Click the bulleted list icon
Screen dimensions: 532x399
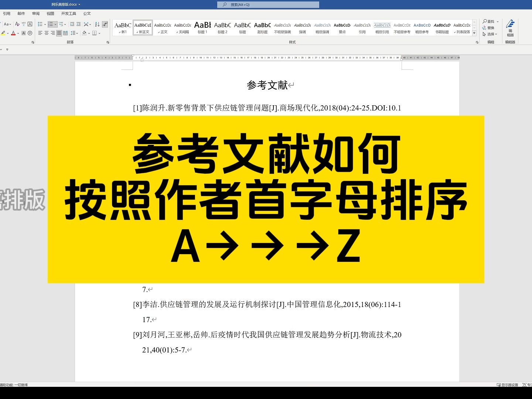tap(40, 24)
